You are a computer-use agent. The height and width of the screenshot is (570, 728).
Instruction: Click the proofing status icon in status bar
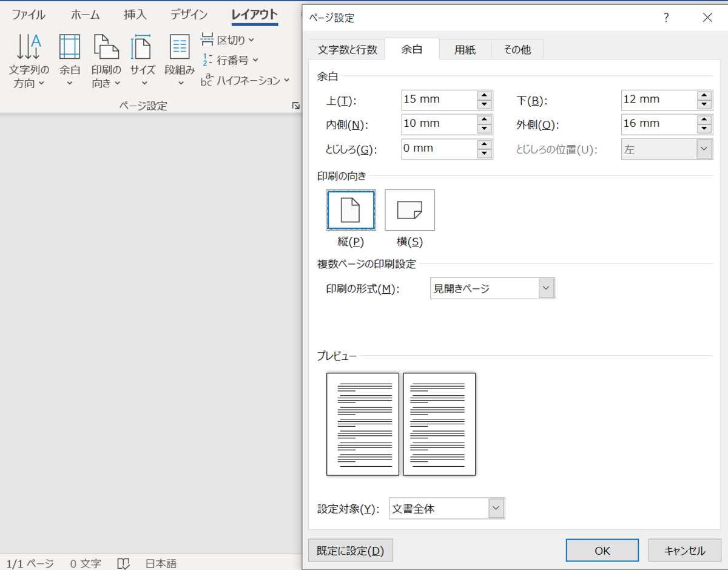124,563
